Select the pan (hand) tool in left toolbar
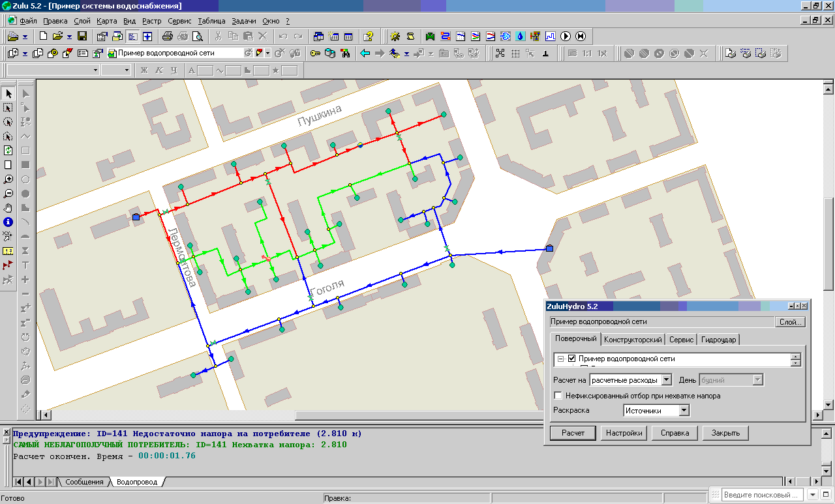 click(8, 208)
